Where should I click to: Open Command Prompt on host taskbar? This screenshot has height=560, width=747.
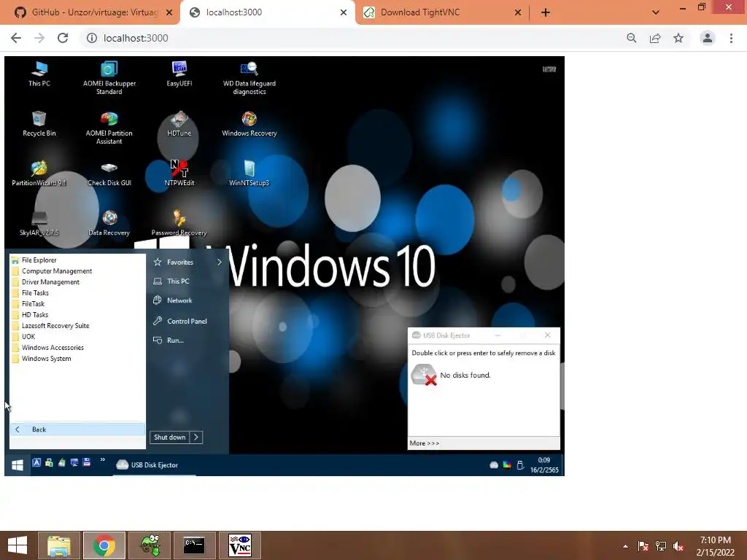(194, 545)
